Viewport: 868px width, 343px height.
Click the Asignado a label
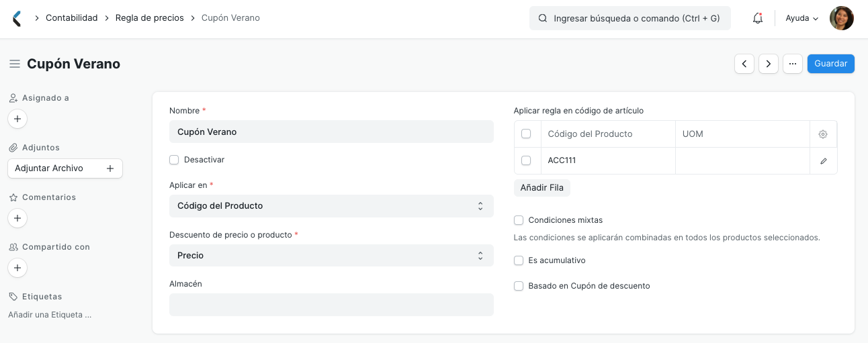click(x=46, y=98)
